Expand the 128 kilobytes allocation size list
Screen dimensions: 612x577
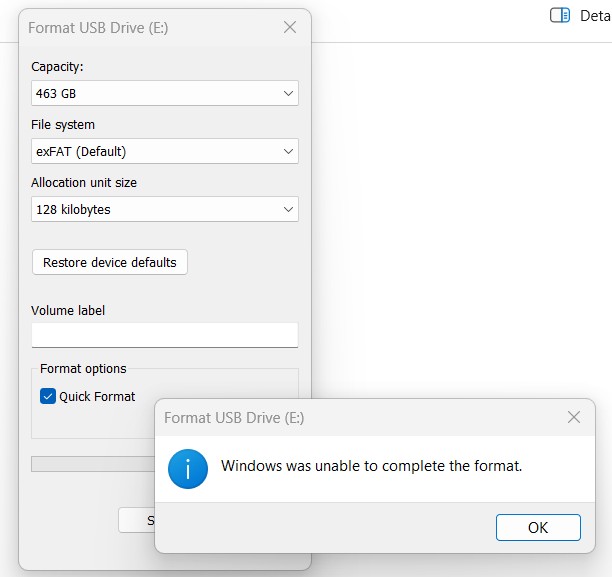[x=150, y=210]
